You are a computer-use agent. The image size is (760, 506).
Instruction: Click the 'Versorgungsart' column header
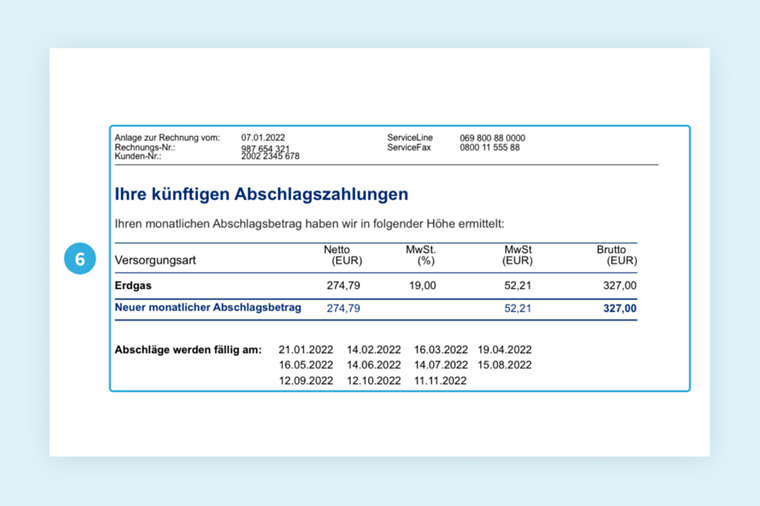(155, 260)
